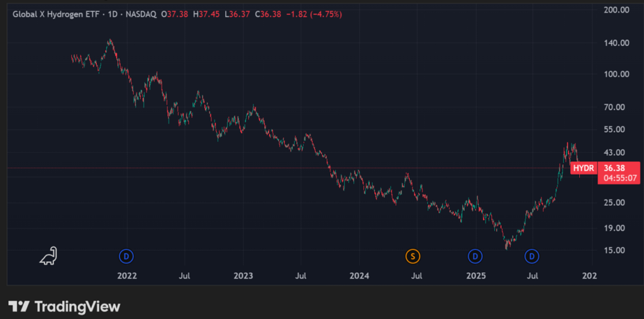The image size is (644, 319).
Task: Click the dinosaur icon on the chart
Action: (48, 255)
